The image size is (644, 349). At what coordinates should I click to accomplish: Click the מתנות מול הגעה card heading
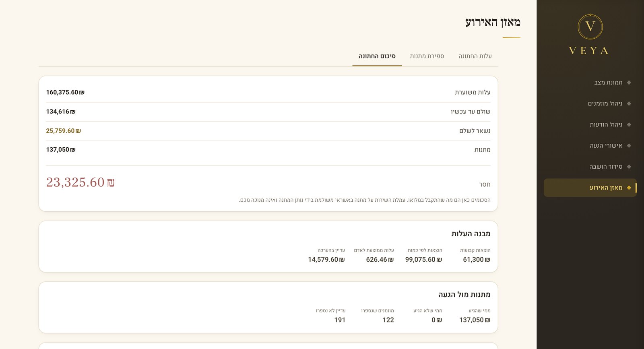coord(464,295)
